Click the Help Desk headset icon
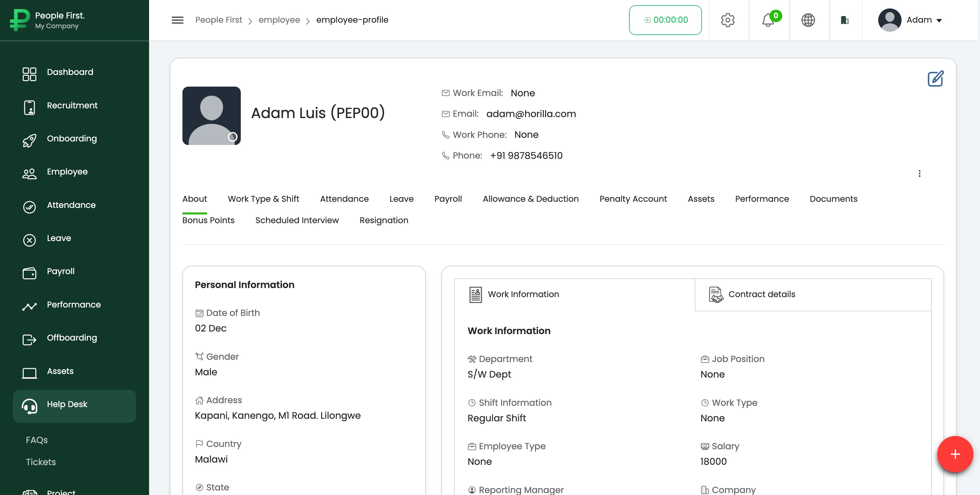This screenshot has width=980, height=495. click(29, 406)
